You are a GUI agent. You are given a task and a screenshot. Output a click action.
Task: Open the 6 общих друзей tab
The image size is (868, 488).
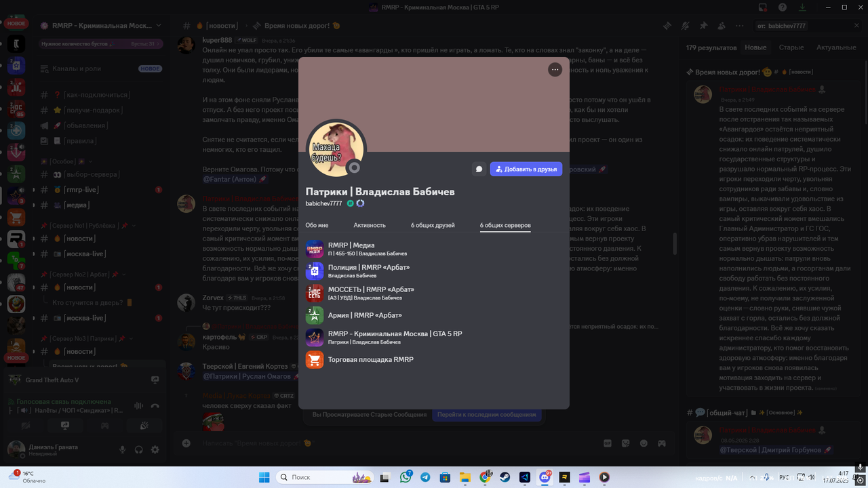click(433, 225)
